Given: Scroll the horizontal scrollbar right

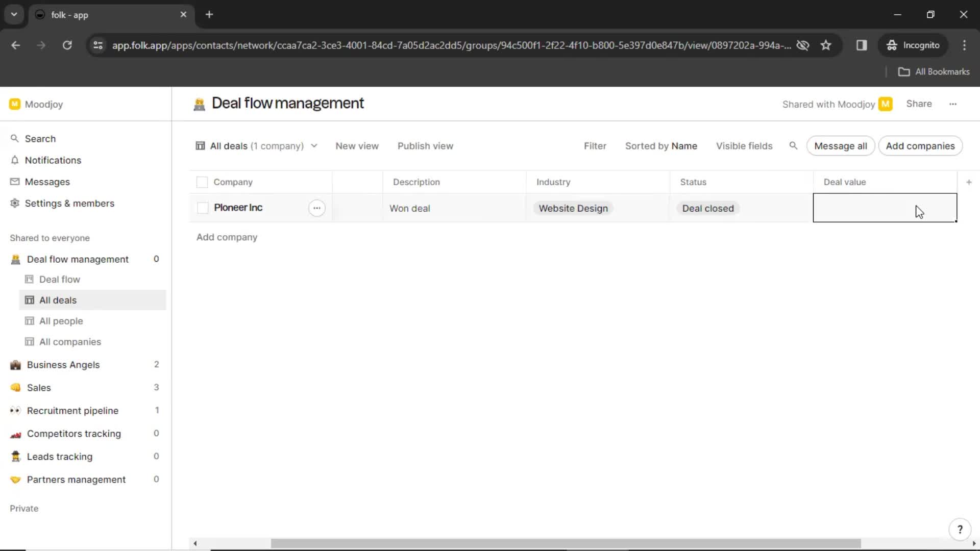Looking at the screenshot, I should point(974,543).
